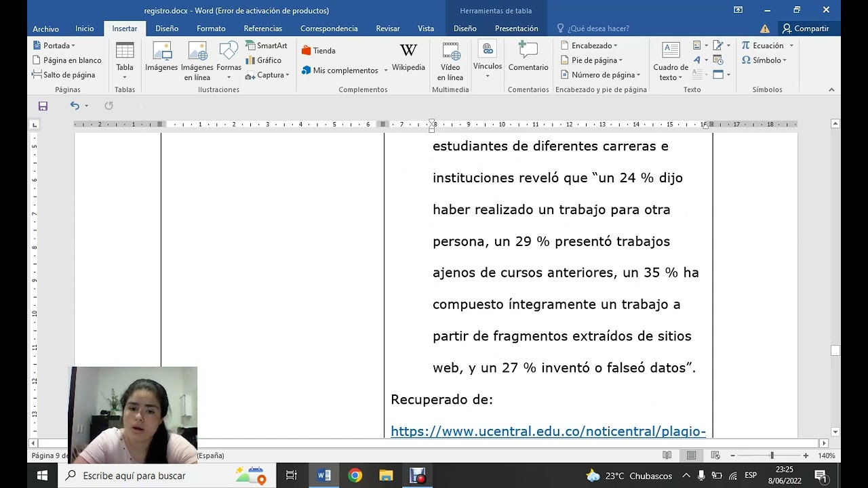Image resolution: width=868 pixels, height=488 pixels.
Task: Insert an Object from the Texto group
Action: (x=719, y=75)
